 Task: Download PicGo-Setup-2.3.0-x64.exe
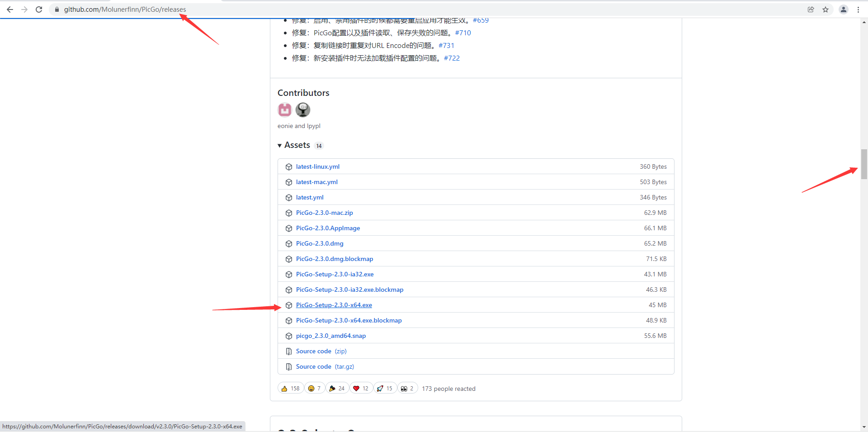[334, 305]
